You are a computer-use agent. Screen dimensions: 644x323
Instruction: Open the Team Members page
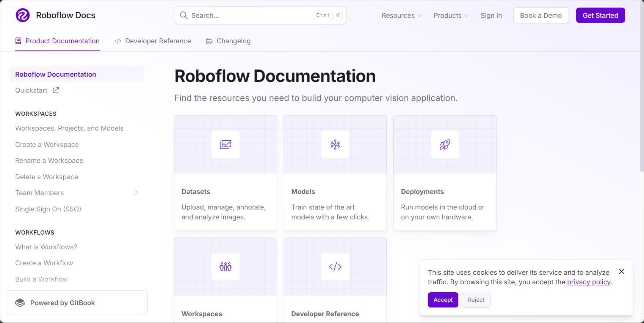[39, 193]
